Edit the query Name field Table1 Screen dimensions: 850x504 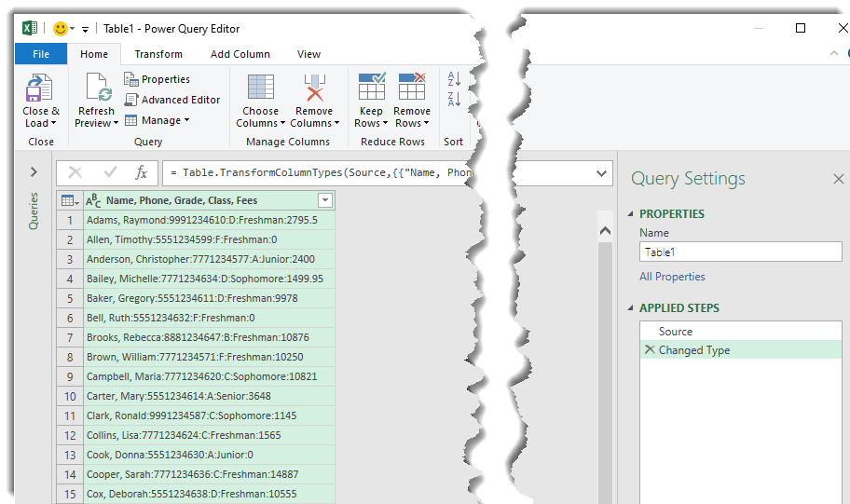[741, 252]
